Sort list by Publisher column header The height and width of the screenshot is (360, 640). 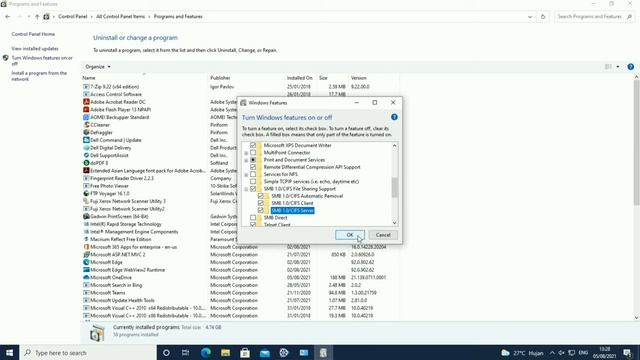pos(220,78)
